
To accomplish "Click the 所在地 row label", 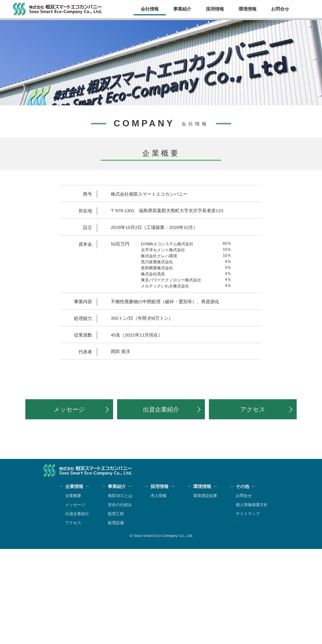I will point(85,211).
